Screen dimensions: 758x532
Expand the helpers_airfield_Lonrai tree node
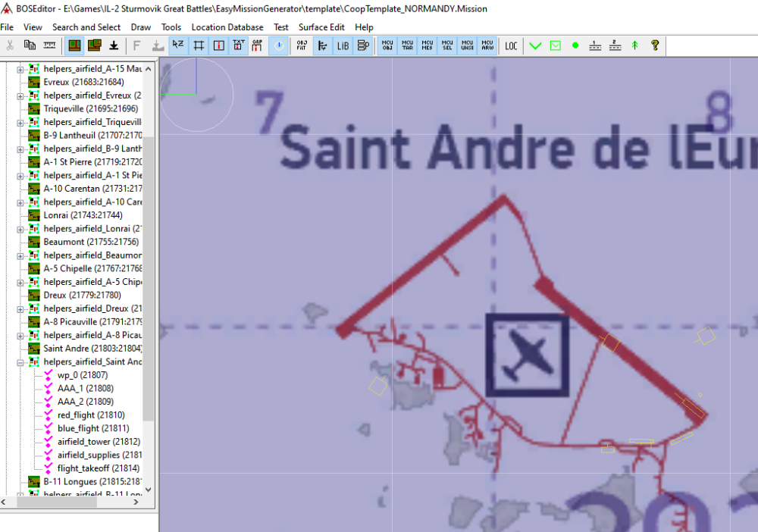point(20,229)
